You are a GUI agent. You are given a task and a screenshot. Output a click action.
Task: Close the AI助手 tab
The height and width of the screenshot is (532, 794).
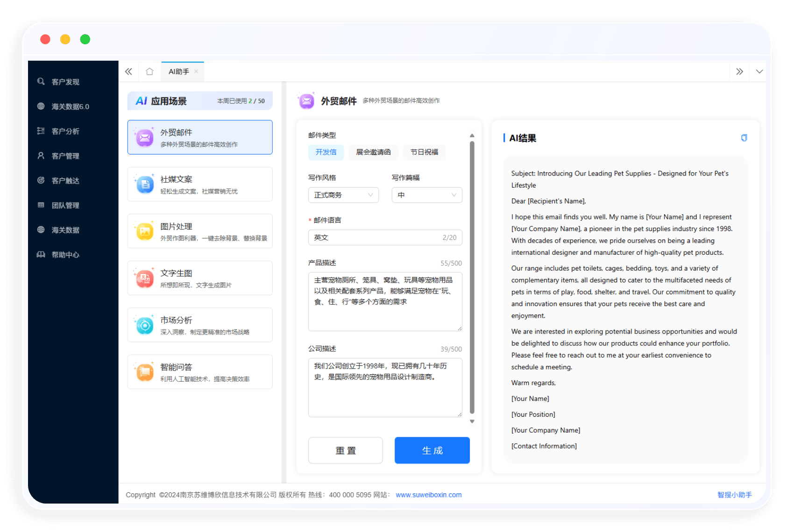point(196,71)
